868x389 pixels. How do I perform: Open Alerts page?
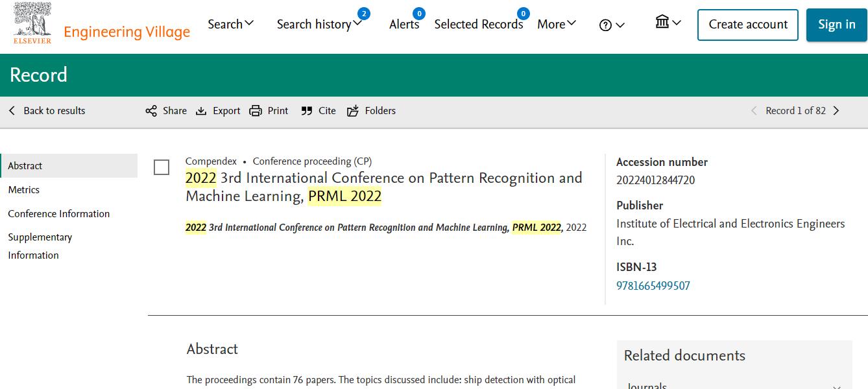point(404,24)
